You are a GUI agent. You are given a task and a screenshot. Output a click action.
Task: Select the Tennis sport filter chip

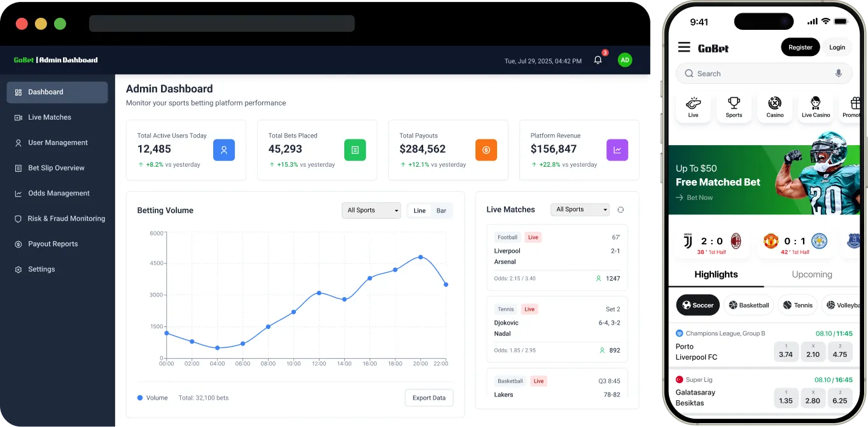point(797,305)
